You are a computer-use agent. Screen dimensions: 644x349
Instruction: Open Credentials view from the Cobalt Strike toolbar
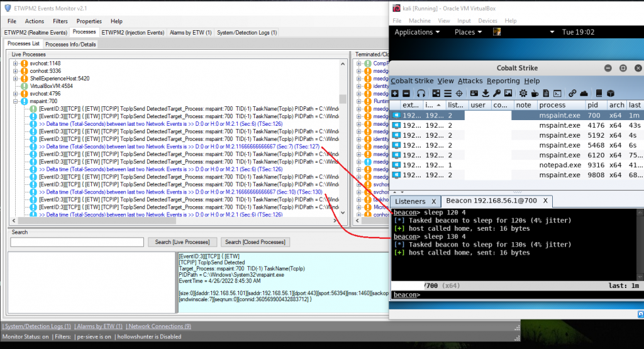tap(474, 93)
